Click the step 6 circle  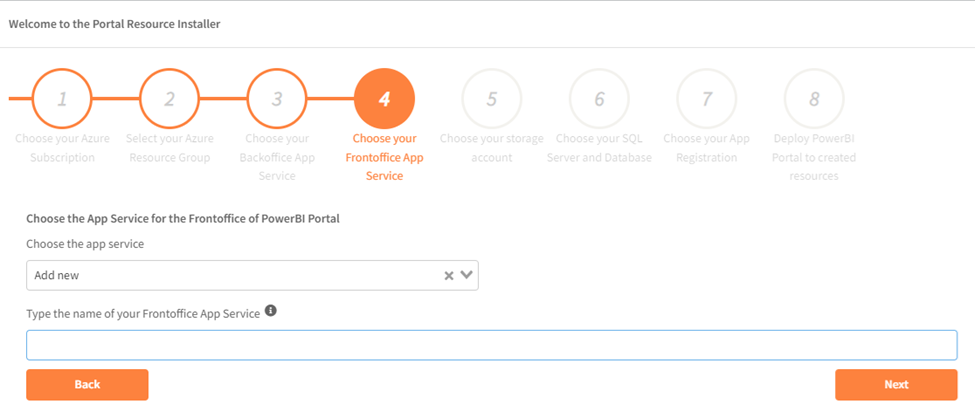click(x=599, y=99)
